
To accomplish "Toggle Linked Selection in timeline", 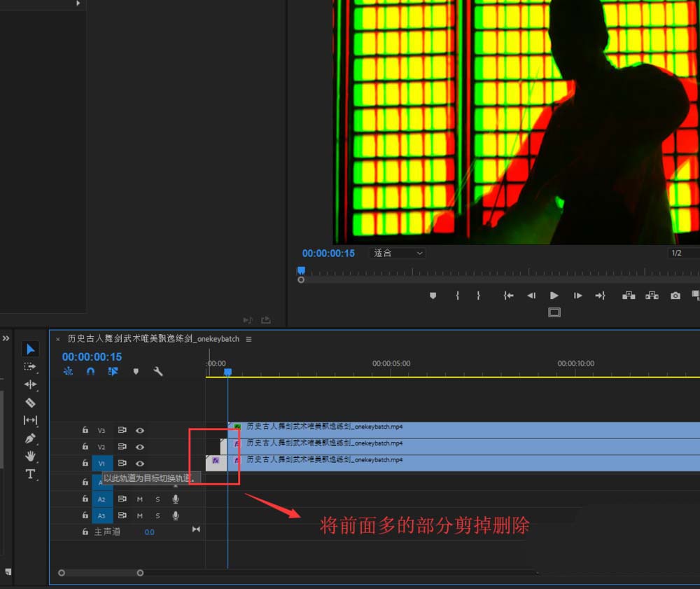I will (113, 371).
